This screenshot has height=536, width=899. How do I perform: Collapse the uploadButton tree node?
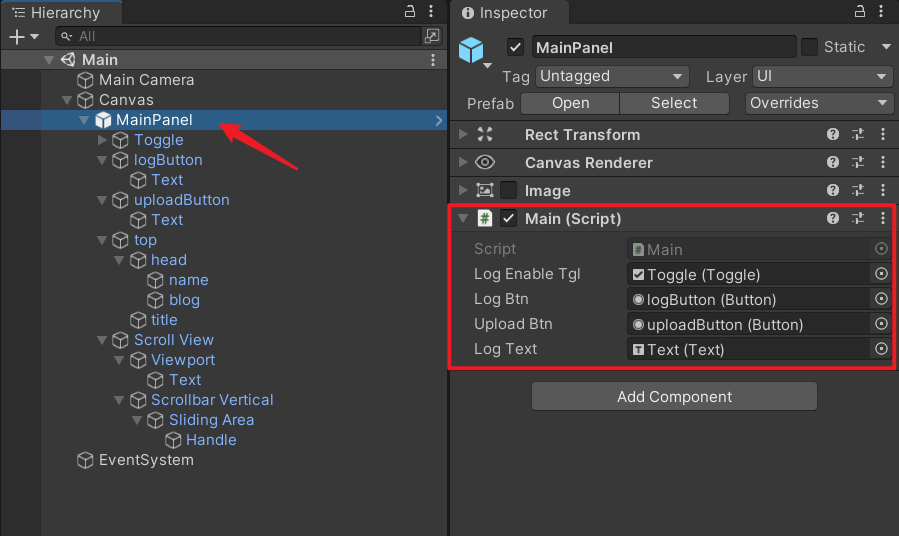pyautogui.click(x=102, y=200)
